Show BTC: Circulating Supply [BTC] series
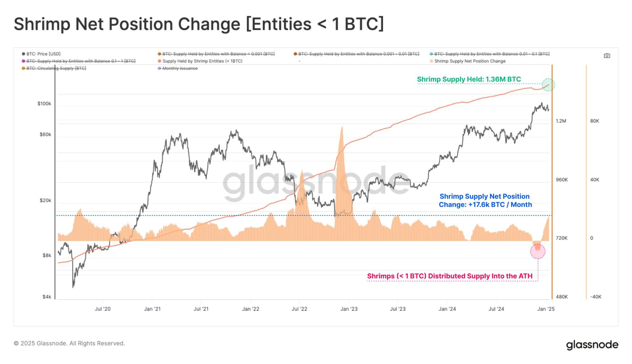This screenshot has width=632, height=364. click(x=54, y=68)
